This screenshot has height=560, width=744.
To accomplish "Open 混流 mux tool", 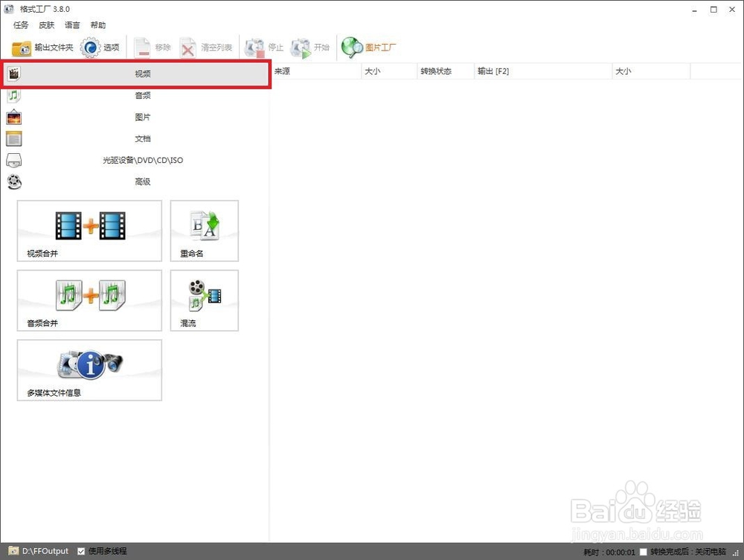I will 205,300.
